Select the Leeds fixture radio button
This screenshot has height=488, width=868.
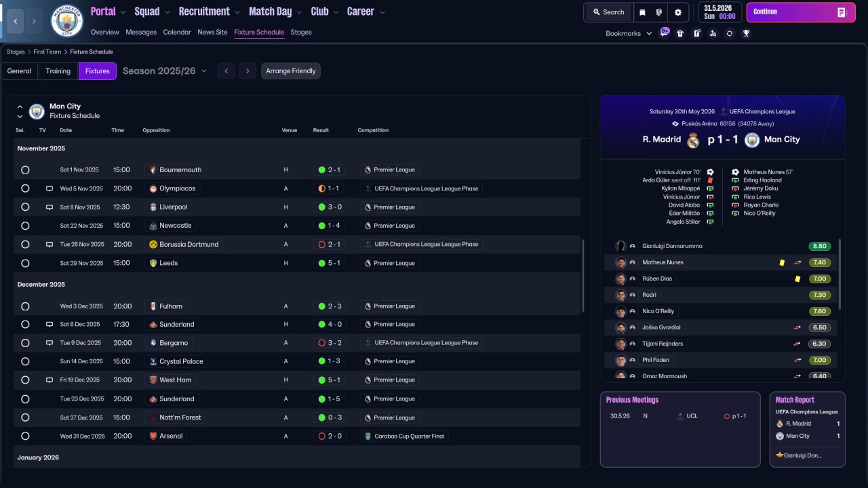pos(25,263)
